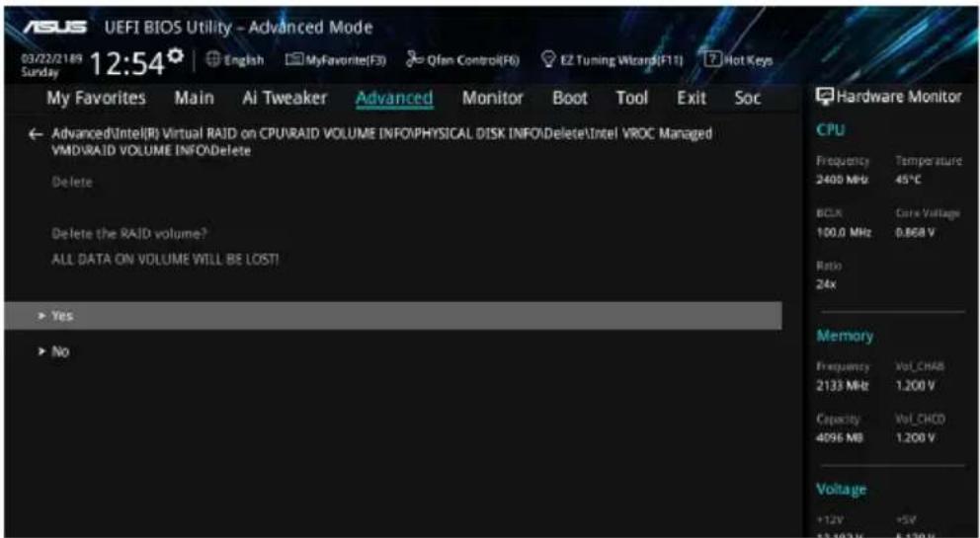
Task: Click the arrow beside No
Action: point(41,351)
